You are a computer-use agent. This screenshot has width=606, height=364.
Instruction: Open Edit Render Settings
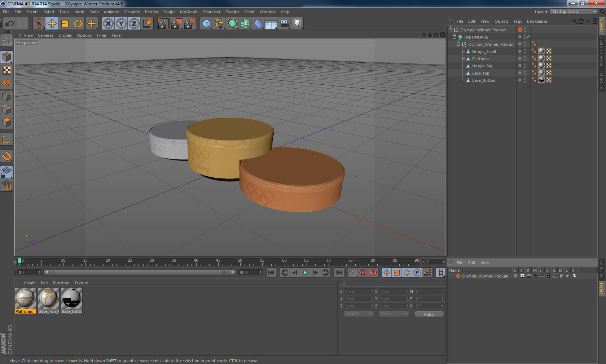tap(190, 24)
